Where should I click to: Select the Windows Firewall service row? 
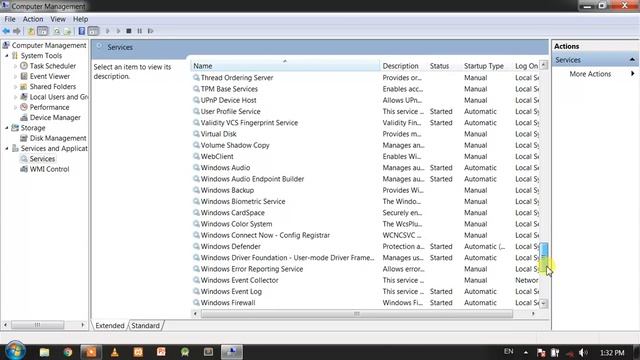click(x=365, y=303)
